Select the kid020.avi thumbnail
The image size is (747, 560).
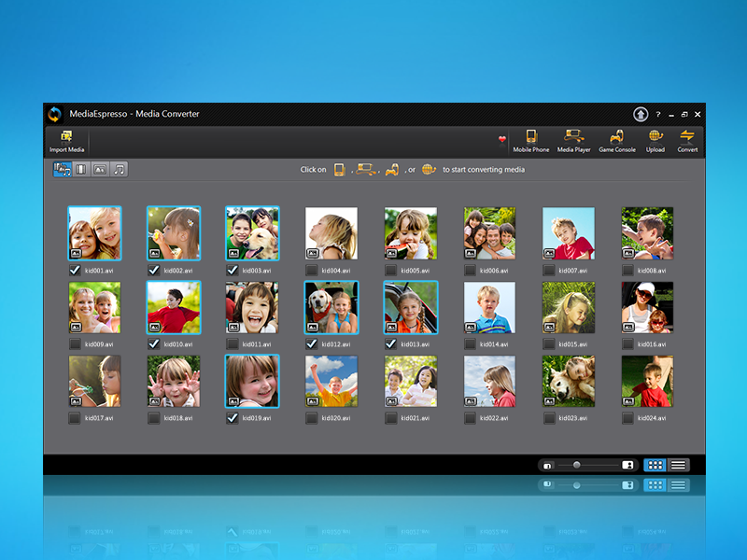click(x=331, y=381)
